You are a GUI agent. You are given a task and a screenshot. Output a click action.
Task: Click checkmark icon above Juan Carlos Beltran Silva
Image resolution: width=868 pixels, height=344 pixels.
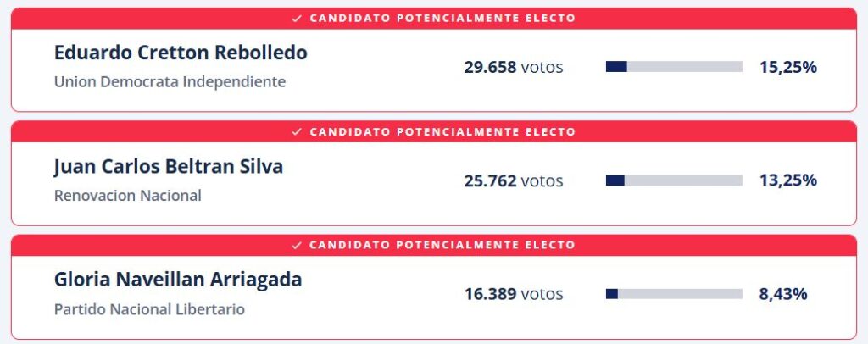click(x=297, y=131)
